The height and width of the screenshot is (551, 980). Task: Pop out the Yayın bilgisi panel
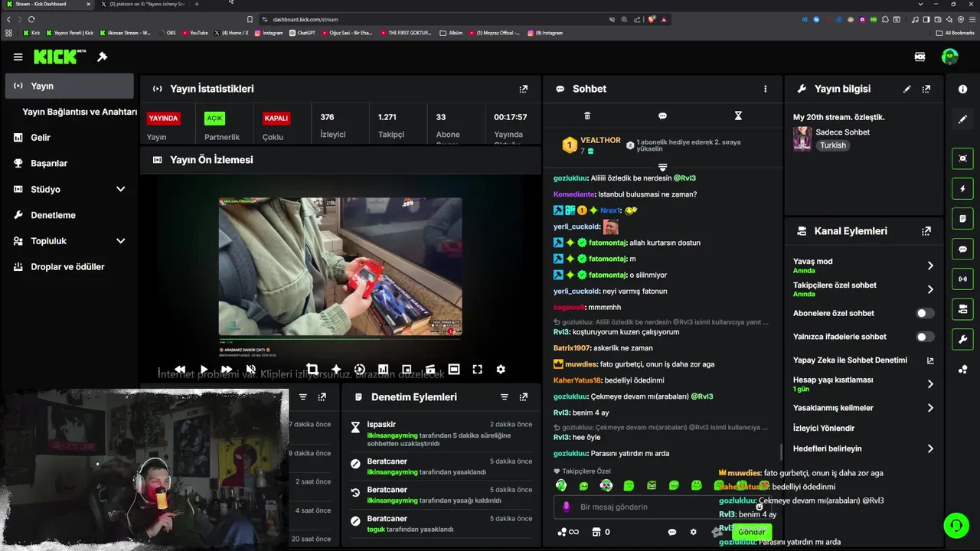pos(926,89)
